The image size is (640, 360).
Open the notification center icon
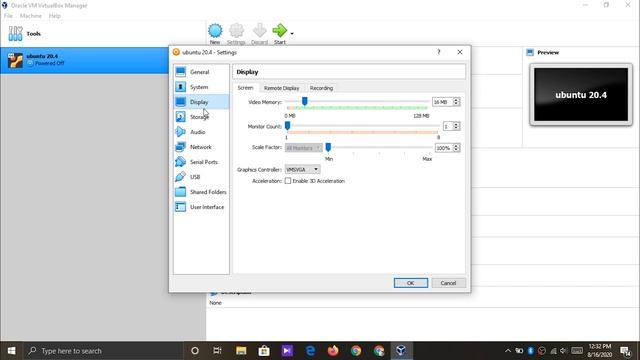tap(625, 351)
